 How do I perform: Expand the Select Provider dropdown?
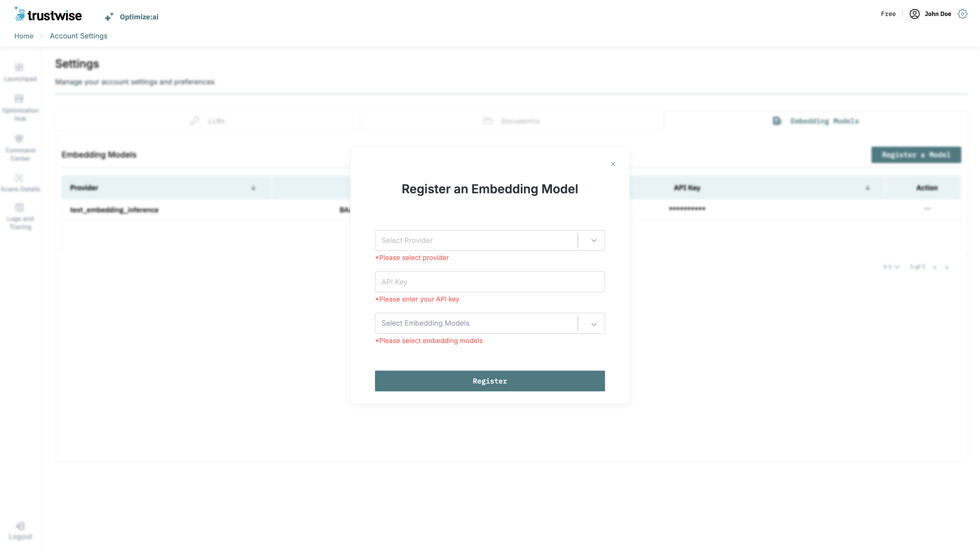click(x=476, y=240)
